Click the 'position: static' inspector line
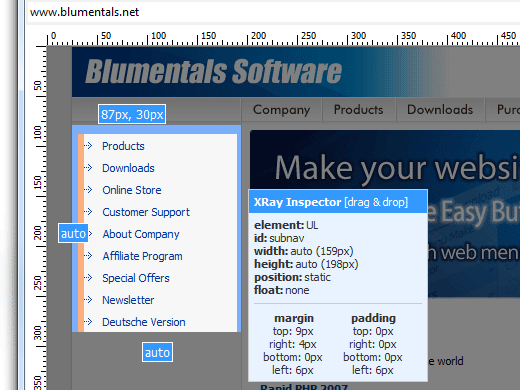This screenshot has width=520, height=390. (292, 277)
